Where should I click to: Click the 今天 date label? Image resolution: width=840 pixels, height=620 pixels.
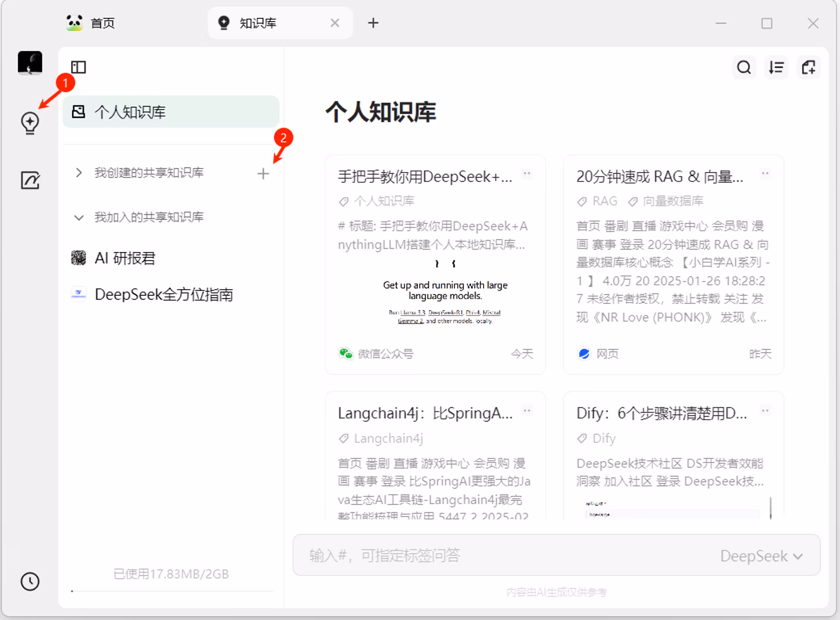[x=522, y=354]
